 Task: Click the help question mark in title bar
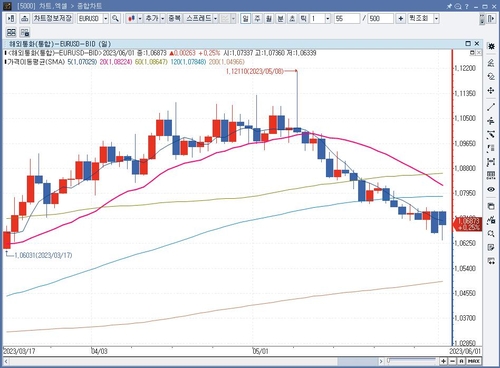click(x=467, y=6)
